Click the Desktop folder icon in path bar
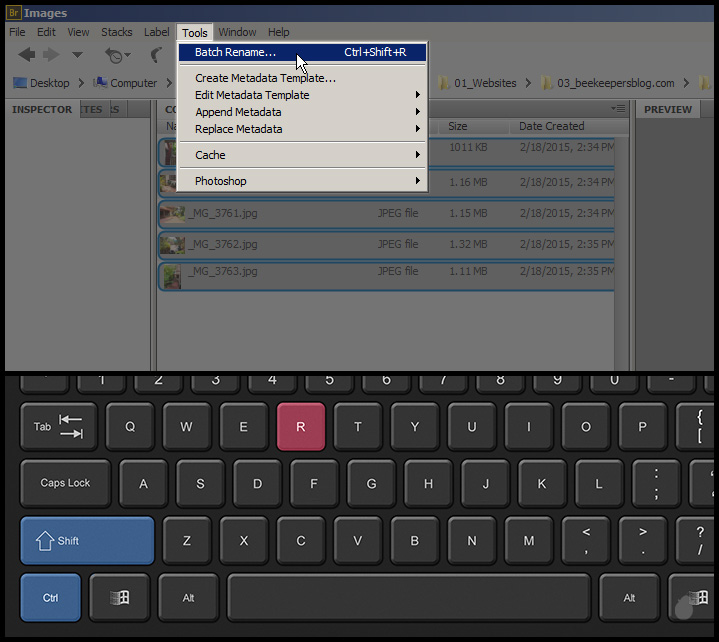The width and height of the screenshot is (719, 642). pos(19,83)
